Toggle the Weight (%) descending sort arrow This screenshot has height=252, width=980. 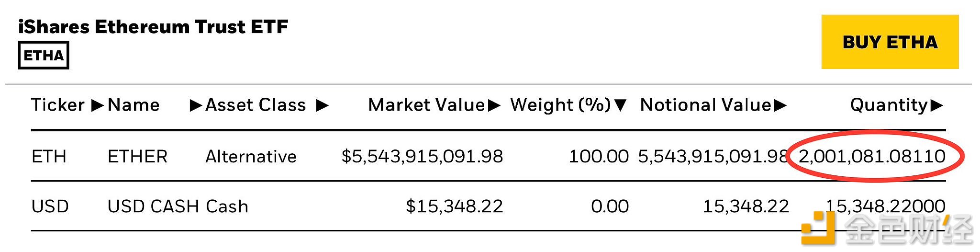621,105
